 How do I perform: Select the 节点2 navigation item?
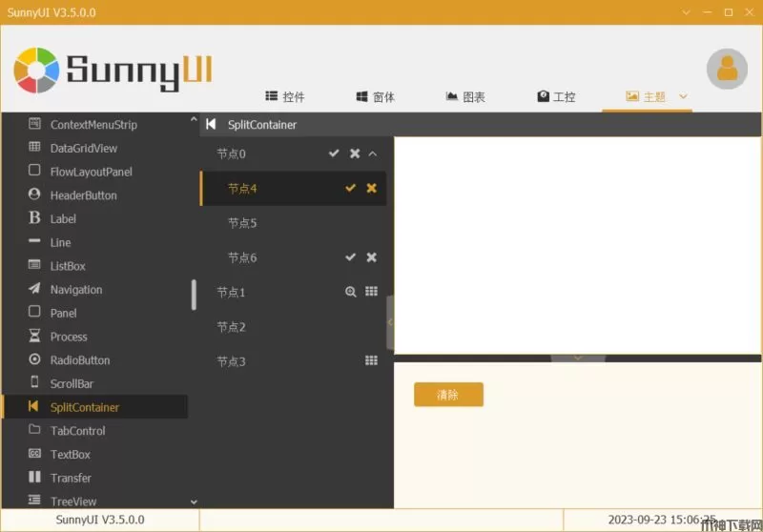tap(231, 327)
